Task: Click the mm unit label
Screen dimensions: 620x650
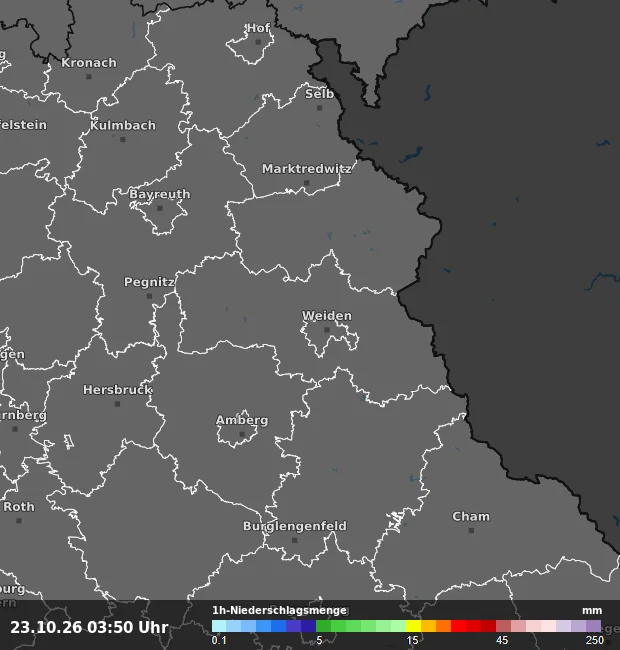Action: click(592, 610)
